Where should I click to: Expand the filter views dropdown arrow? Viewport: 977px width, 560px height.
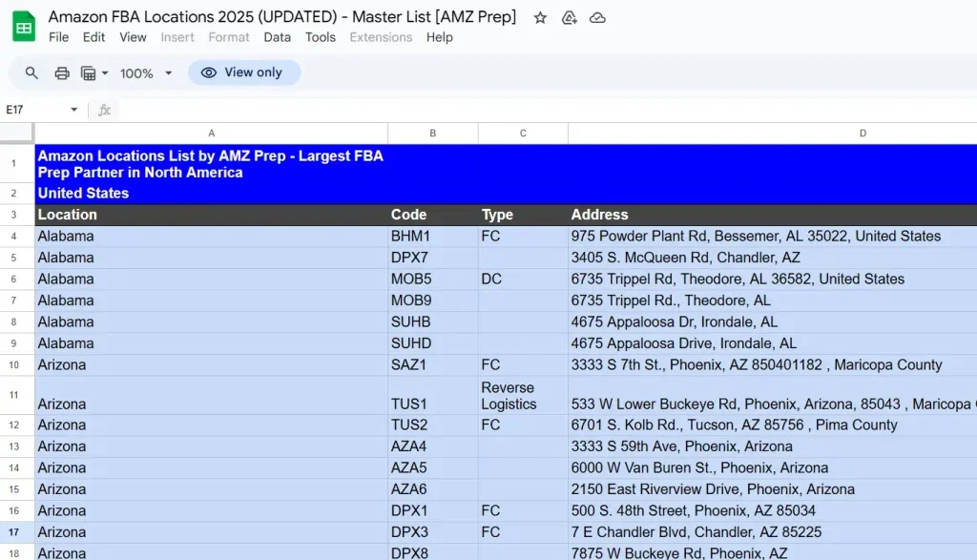click(105, 73)
